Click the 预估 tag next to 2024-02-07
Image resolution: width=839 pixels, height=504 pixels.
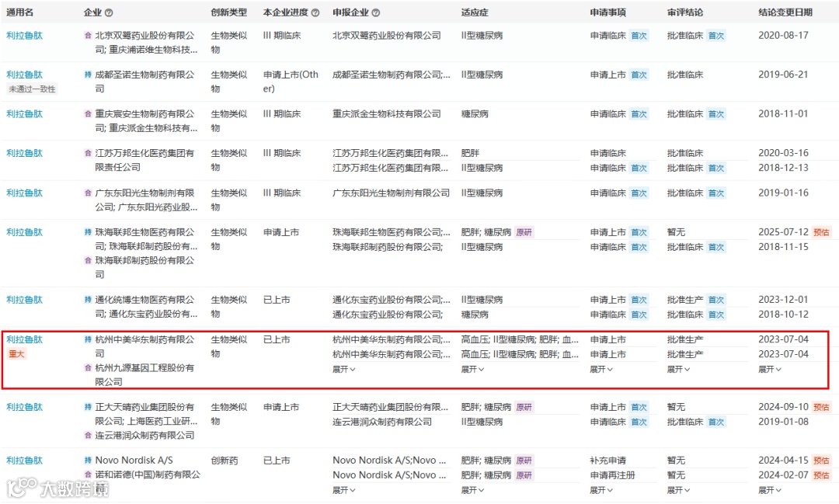[x=821, y=475]
